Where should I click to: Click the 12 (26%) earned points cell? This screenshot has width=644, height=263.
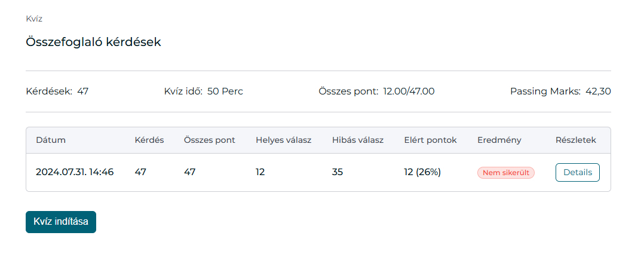coord(422,172)
